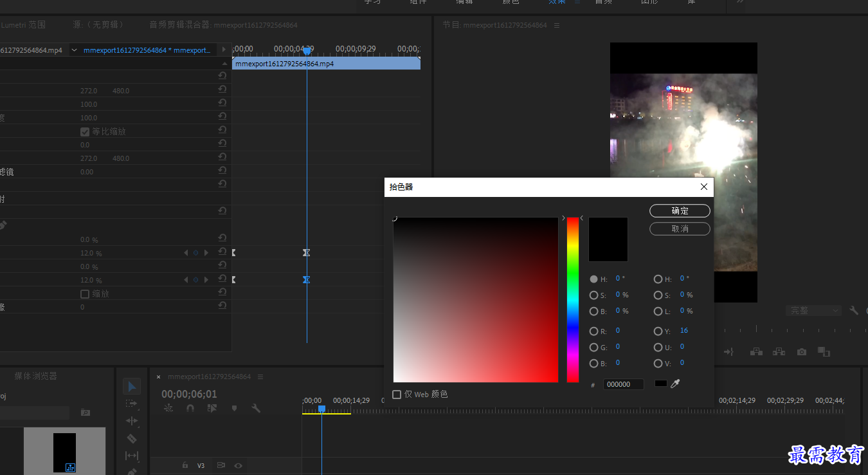
Task: Select the Selection arrow tool
Action: click(132, 386)
